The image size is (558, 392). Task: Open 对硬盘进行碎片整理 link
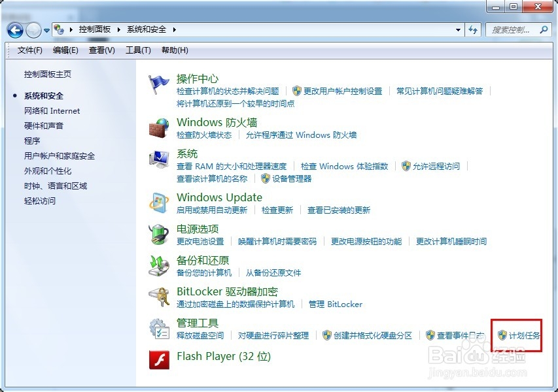coord(273,336)
